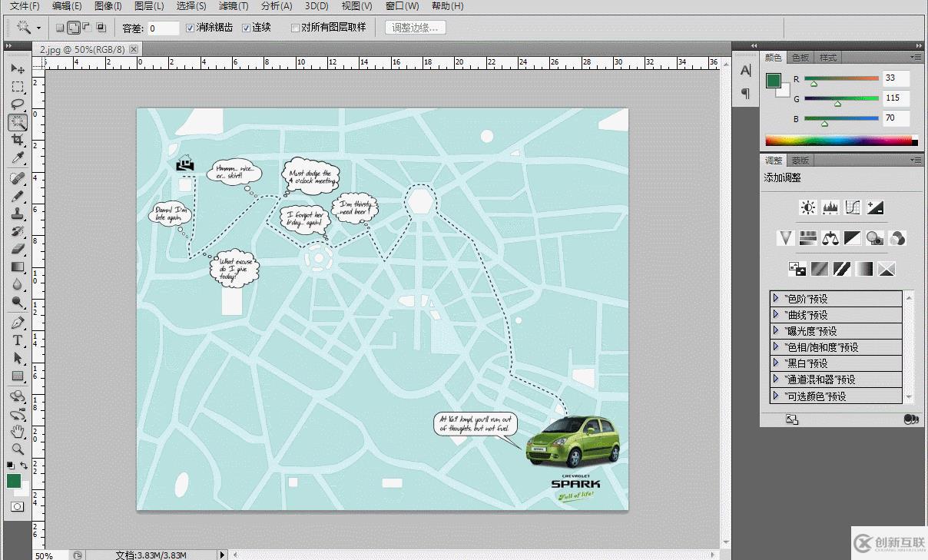Enable 对所有图层取样 checkbox
The image size is (928, 560).
point(295,28)
